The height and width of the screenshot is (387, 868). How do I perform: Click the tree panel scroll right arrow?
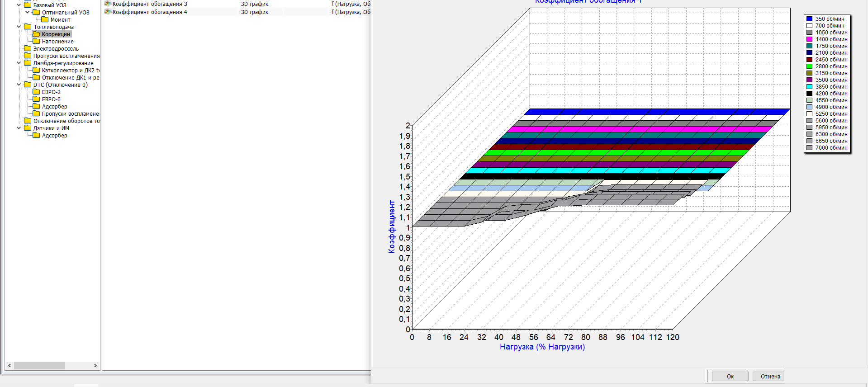click(95, 365)
